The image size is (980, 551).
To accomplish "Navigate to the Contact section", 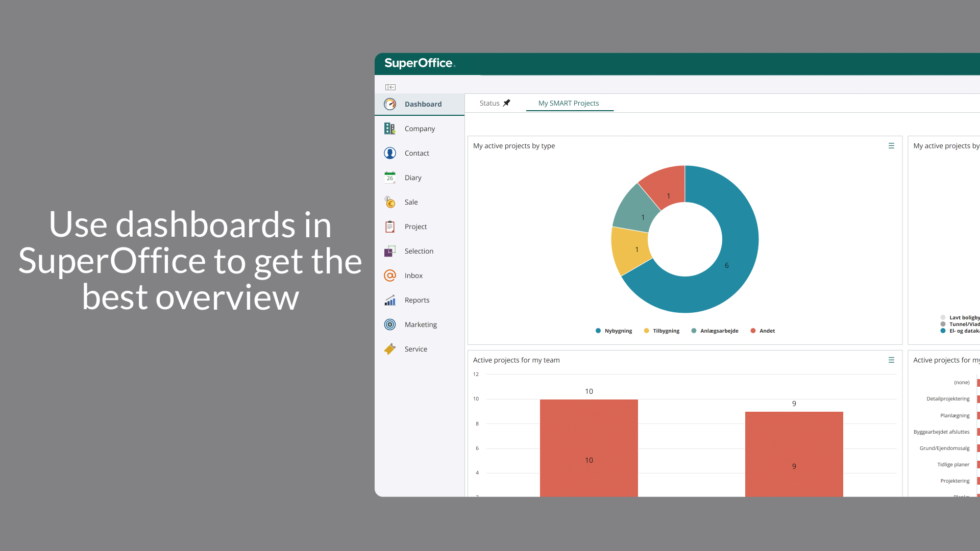I will (x=416, y=153).
